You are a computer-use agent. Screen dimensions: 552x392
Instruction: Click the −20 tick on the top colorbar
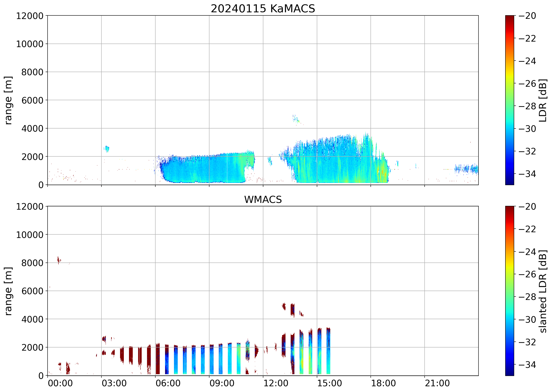527,16
